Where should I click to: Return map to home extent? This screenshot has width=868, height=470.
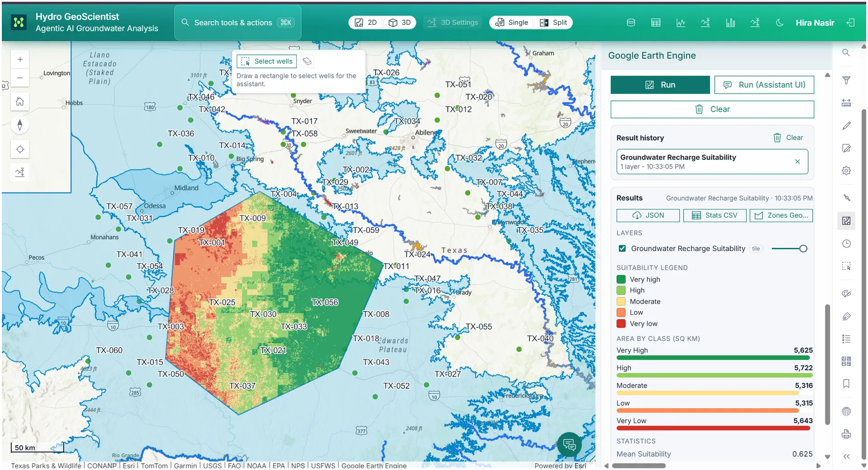pos(20,101)
